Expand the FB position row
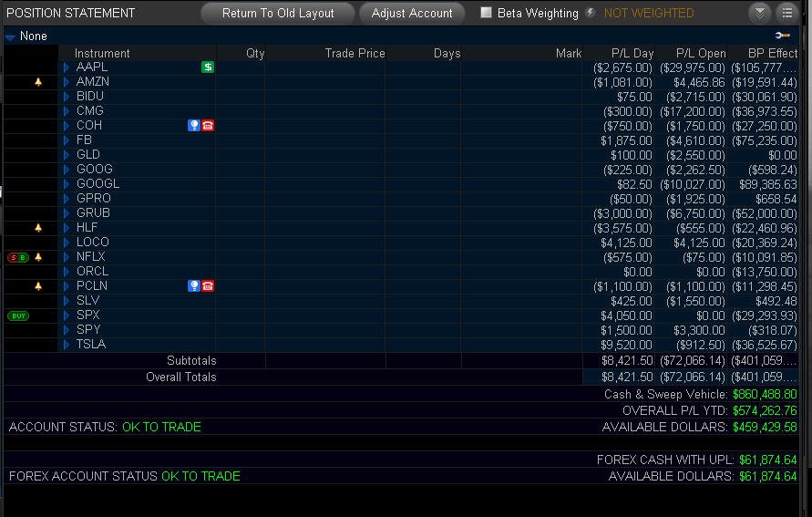The width and height of the screenshot is (812, 517). pos(67,140)
